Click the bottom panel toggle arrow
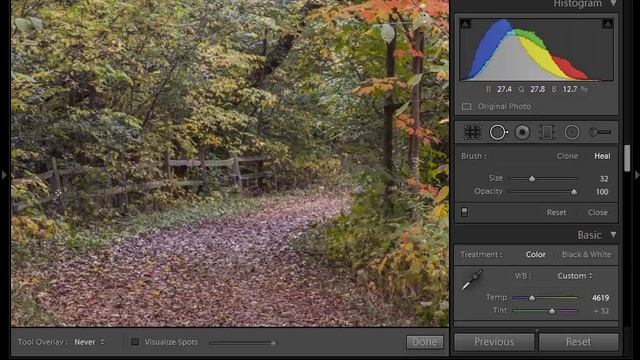Viewport: 640px width, 360px height. pos(536,330)
